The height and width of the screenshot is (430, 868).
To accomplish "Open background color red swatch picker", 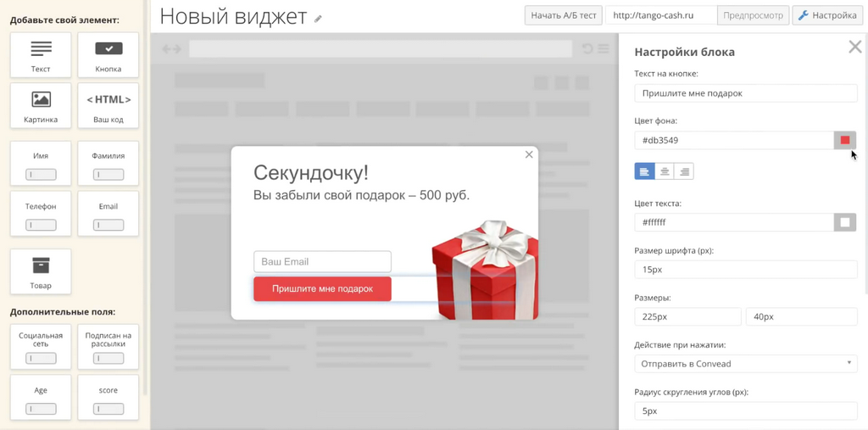I will pyautogui.click(x=845, y=140).
